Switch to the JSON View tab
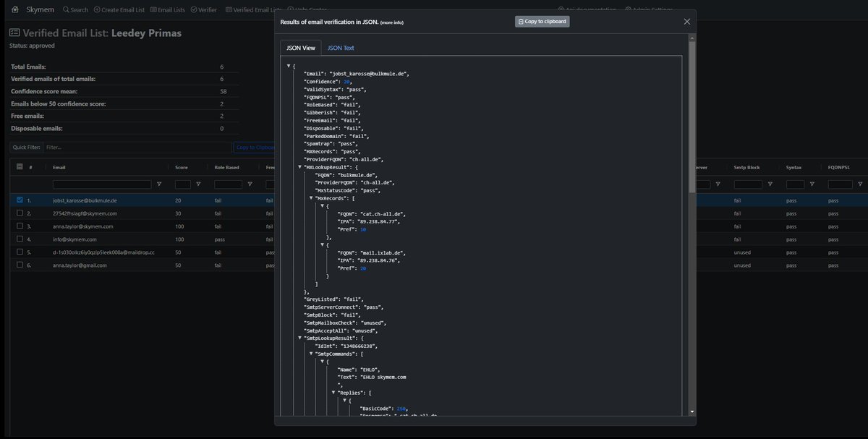Image resolution: width=868 pixels, height=439 pixels. 300,48
